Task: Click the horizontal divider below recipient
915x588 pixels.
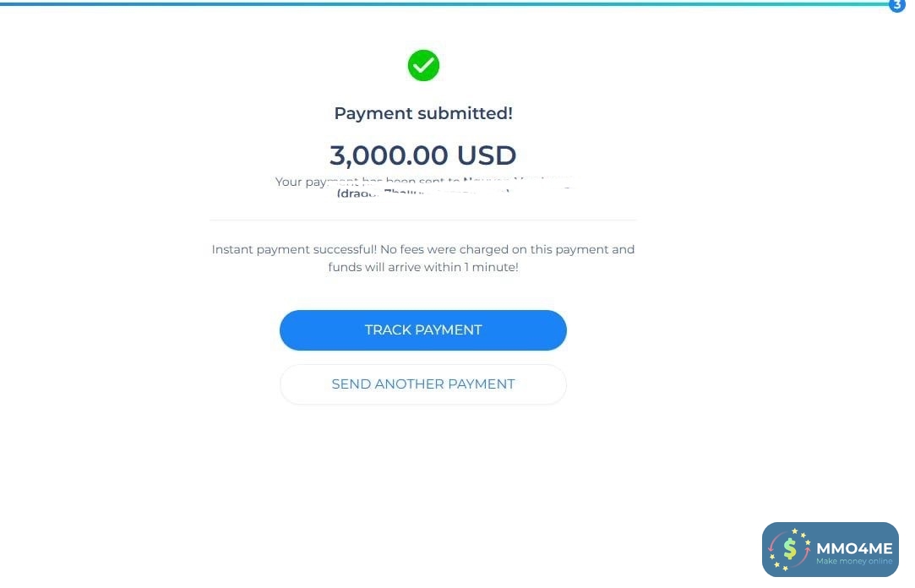Action: point(423,220)
